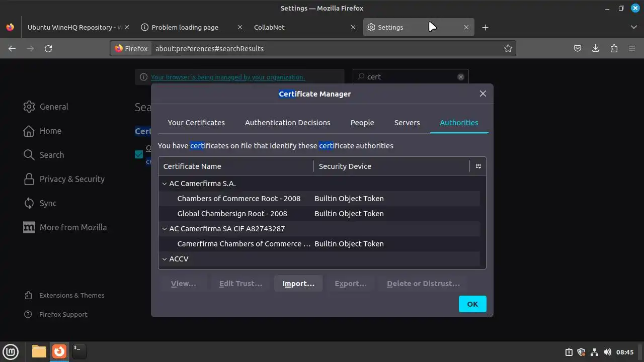Screen dimensions: 644x362
Task: Close the Ubuntu WineHQ Repository tab
Action: coord(126,27)
